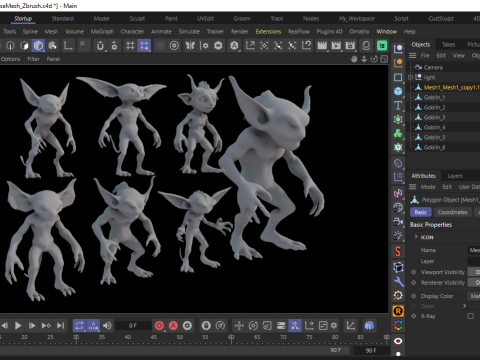Go to the end of the animation
The width and height of the screenshot is (480, 360).
pyautogui.click(x=60, y=325)
